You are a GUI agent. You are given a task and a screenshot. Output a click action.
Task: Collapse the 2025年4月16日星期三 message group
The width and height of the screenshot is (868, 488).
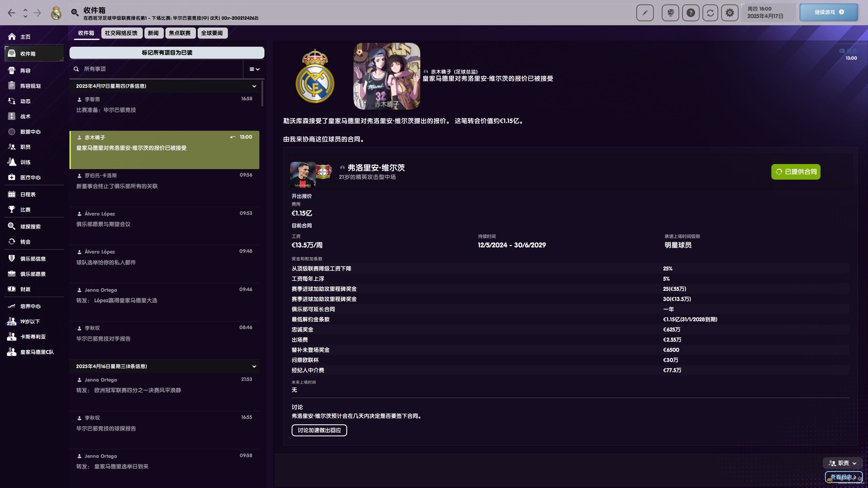(254, 366)
